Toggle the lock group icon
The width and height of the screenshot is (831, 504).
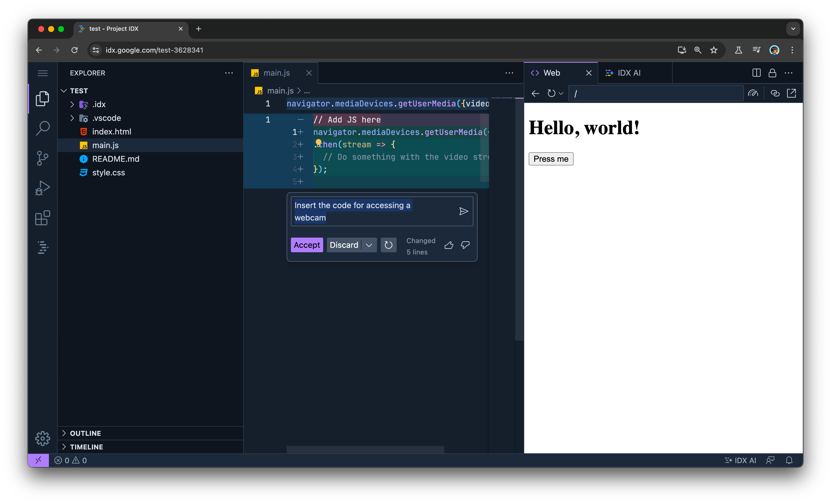pos(772,73)
